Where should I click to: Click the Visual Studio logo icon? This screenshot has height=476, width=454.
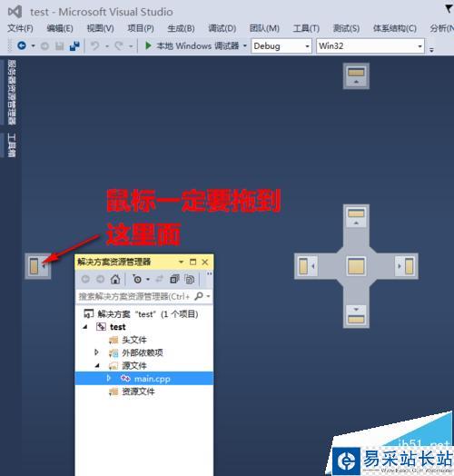15,12
